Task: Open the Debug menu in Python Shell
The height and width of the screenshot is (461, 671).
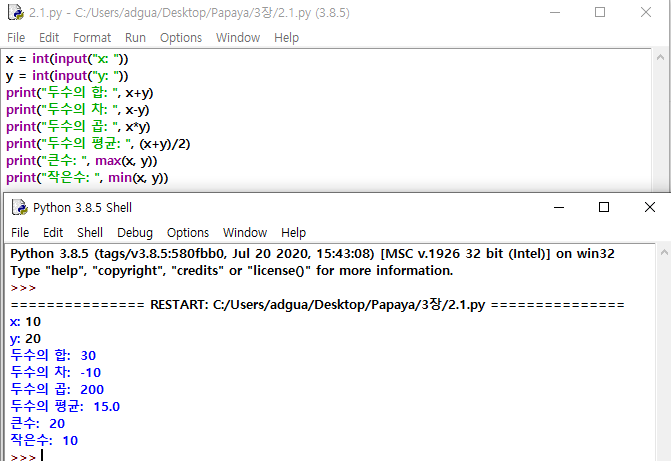Action: tap(135, 232)
